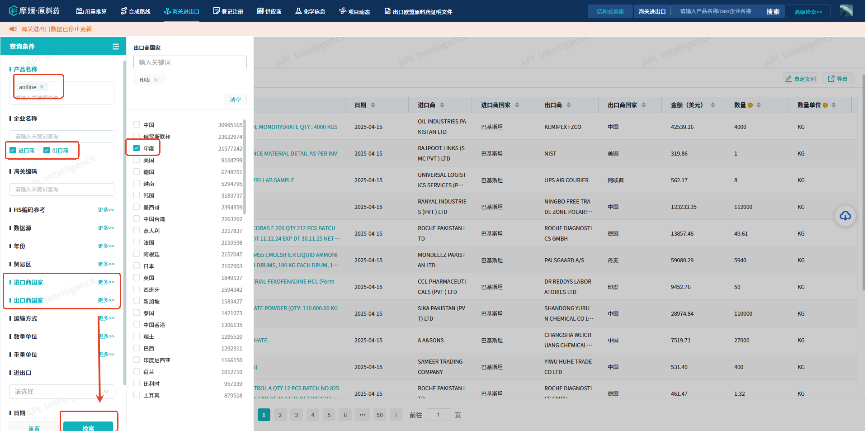Open the 合成路线 navigation tab
This screenshot has height=431, width=868.
pos(136,11)
